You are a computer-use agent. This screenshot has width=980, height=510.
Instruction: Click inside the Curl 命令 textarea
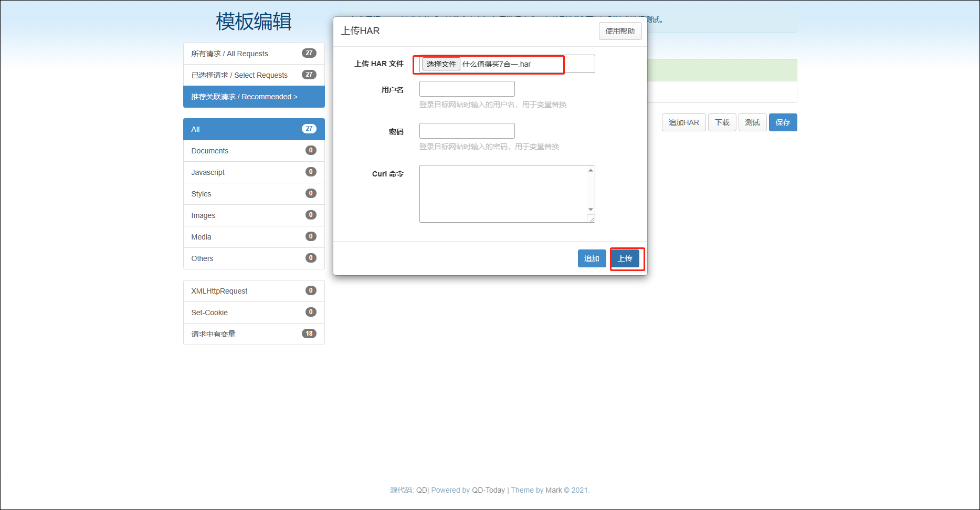click(503, 194)
